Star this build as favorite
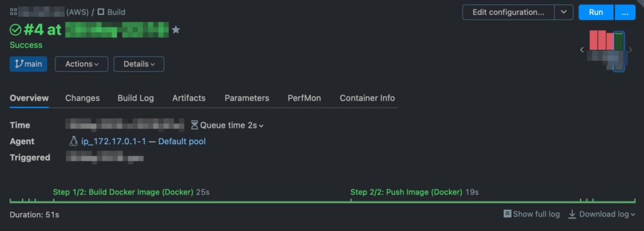The width and height of the screenshot is (644, 231). click(x=176, y=30)
